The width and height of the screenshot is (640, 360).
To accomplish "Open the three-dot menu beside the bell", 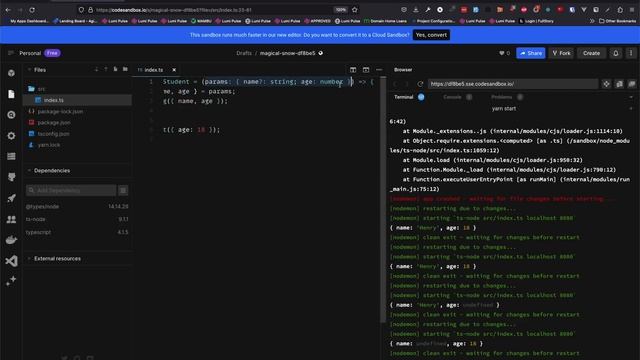I will (x=631, y=53).
